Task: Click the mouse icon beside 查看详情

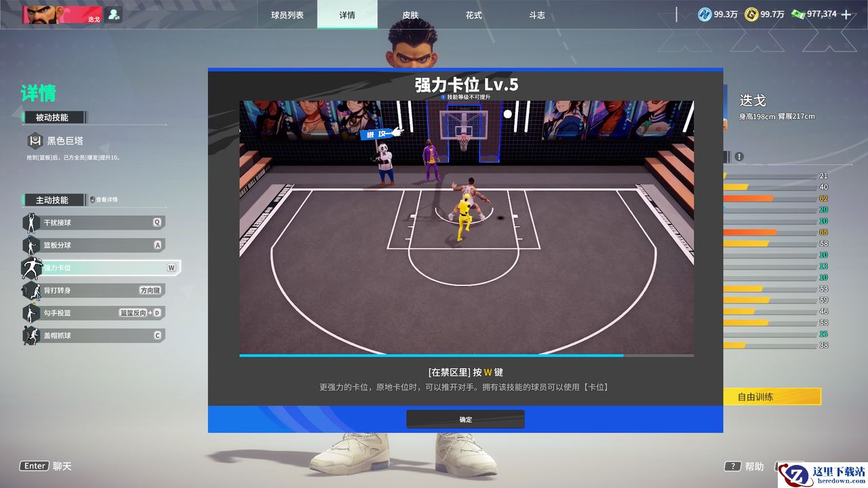Action: [x=92, y=200]
